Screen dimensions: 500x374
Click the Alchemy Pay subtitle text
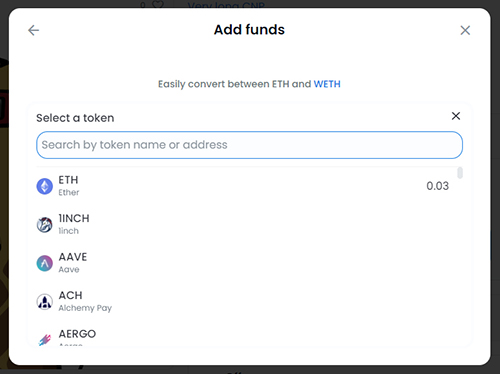(x=85, y=308)
